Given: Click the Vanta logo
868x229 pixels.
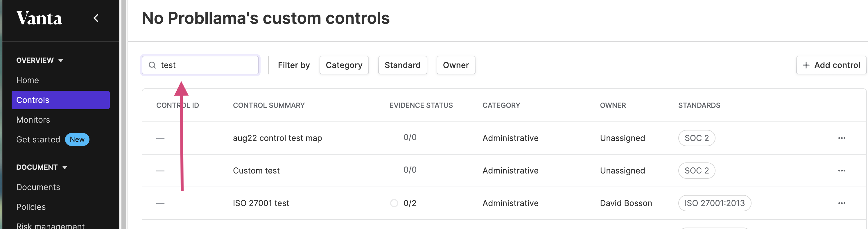Looking at the screenshot, I should pos(39,18).
